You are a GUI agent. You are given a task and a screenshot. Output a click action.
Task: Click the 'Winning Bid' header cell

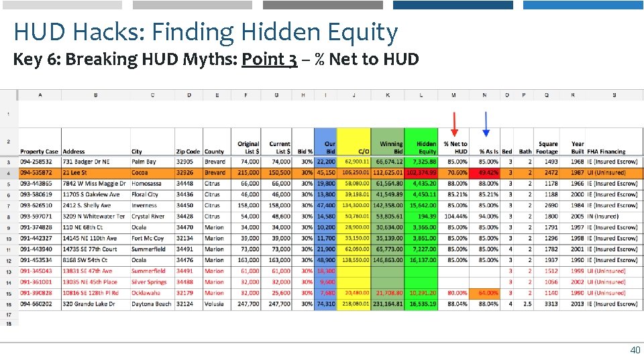pos(387,142)
